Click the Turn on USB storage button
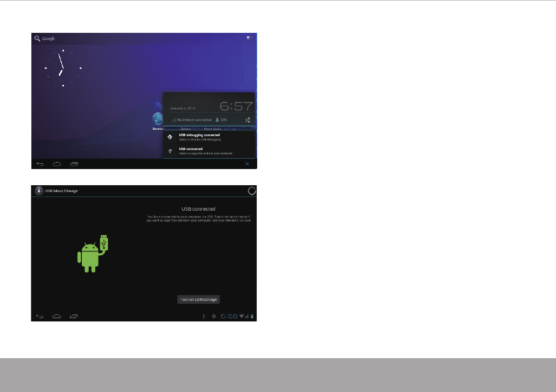Viewport: 556px width, 392px height. click(x=198, y=299)
